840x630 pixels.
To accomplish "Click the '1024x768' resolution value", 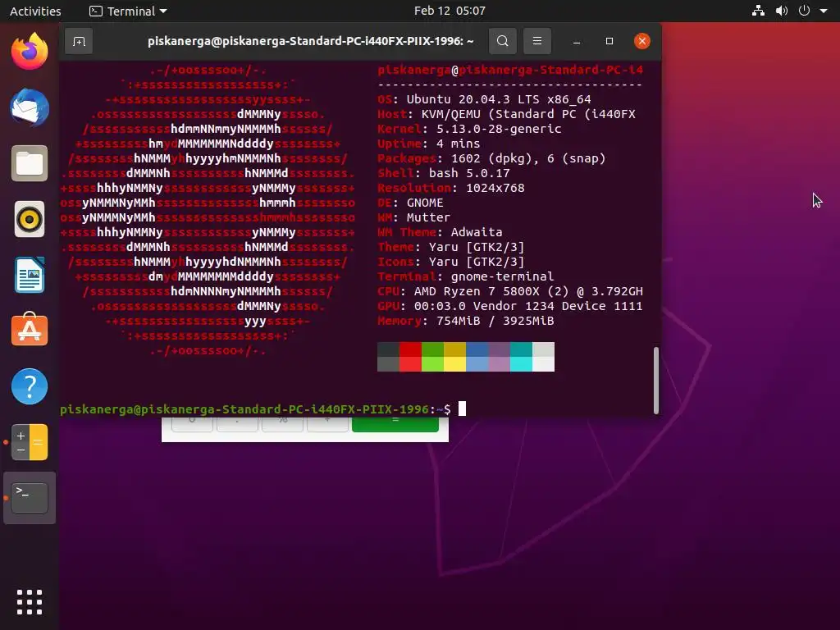I will click(x=495, y=188).
